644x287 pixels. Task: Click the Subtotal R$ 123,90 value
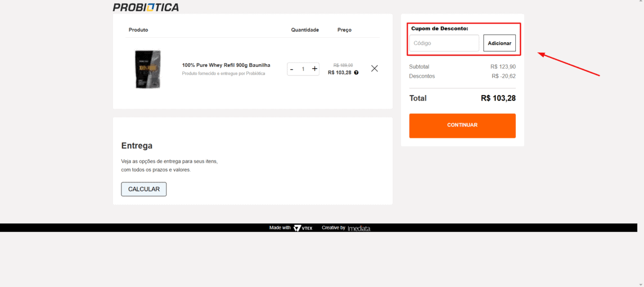click(x=503, y=66)
